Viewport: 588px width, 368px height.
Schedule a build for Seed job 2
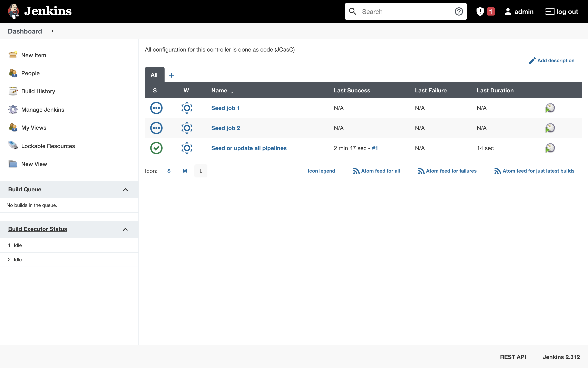point(550,128)
